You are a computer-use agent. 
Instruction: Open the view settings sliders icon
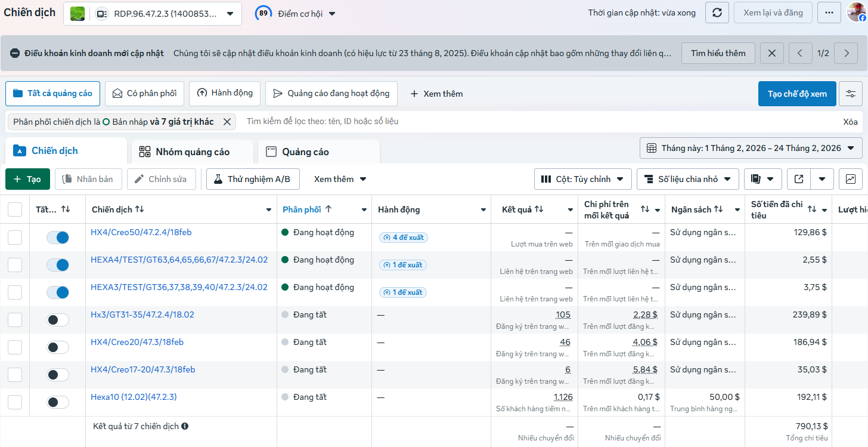coord(850,94)
